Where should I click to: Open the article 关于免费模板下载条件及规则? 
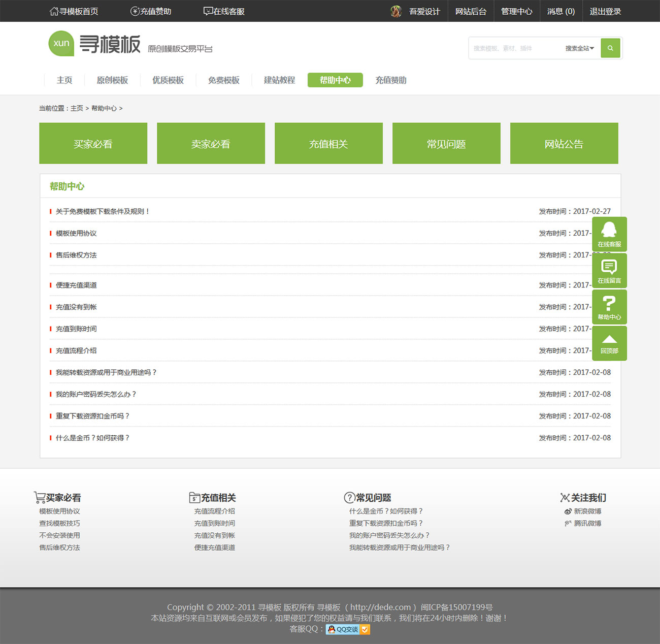[x=103, y=211]
